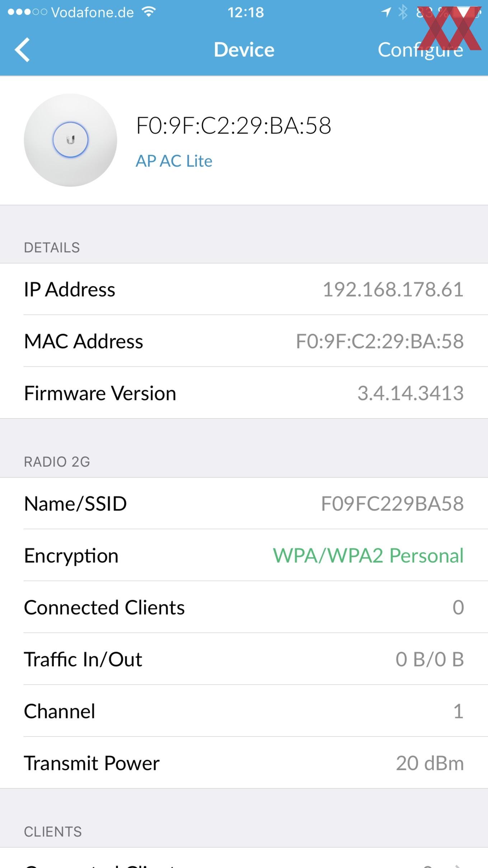
Task: Tap the access point device image
Action: [x=70, y=140]
